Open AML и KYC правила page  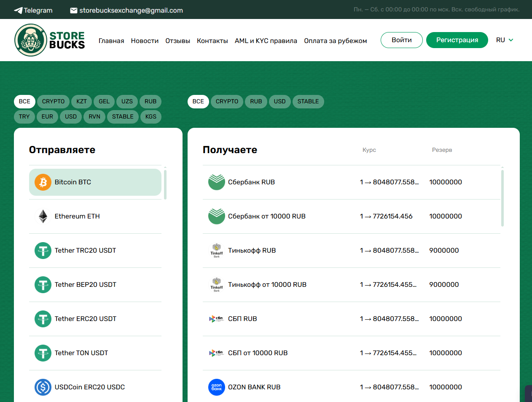(x=266, y=41)
